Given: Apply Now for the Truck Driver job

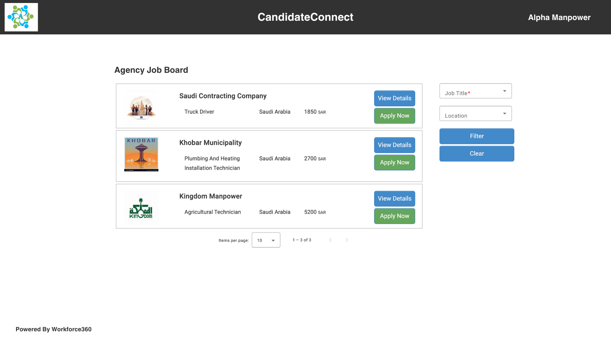Looking at the screenshot, I should (x=394, y=116).
